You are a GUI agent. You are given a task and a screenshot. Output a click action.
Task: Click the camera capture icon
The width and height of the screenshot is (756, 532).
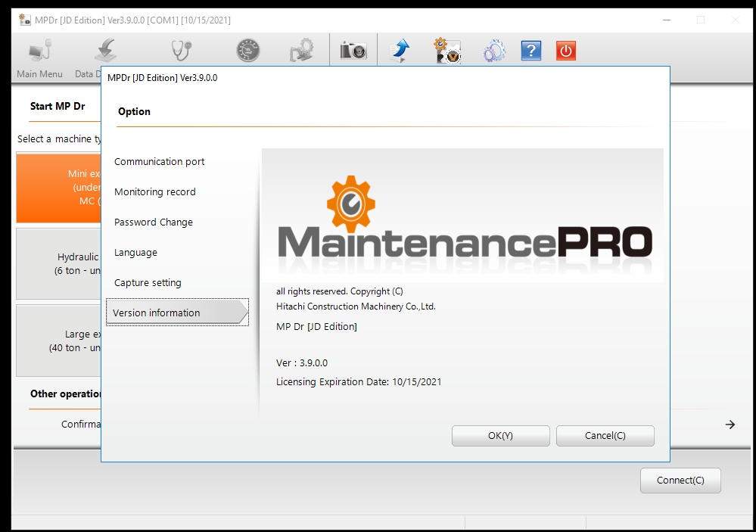point(353,50)
